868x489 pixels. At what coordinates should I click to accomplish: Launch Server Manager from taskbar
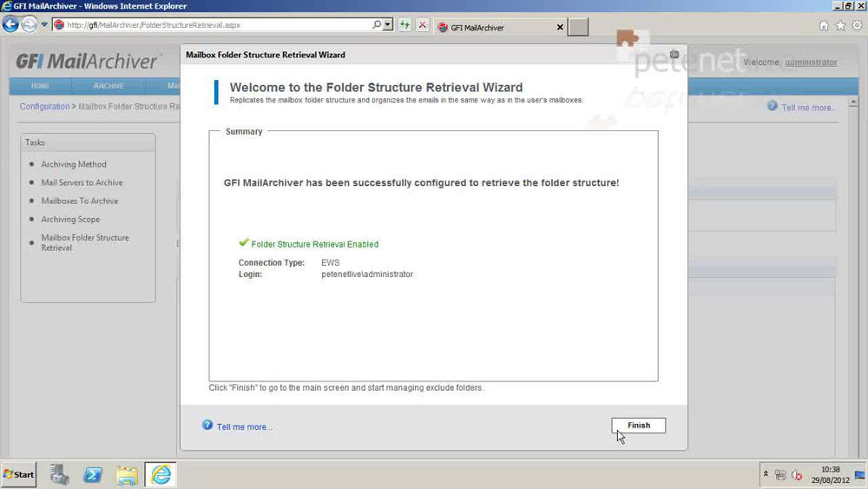(59, 474)
